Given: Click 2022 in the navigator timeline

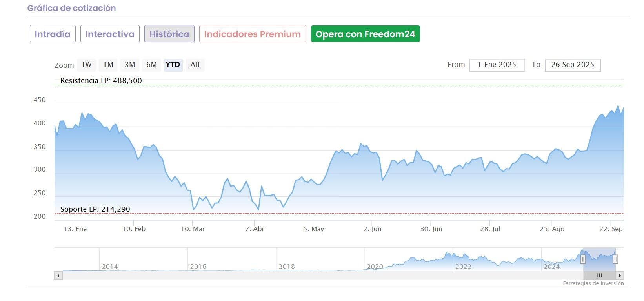Looking at the screenshot, I should tap(463, 267).
